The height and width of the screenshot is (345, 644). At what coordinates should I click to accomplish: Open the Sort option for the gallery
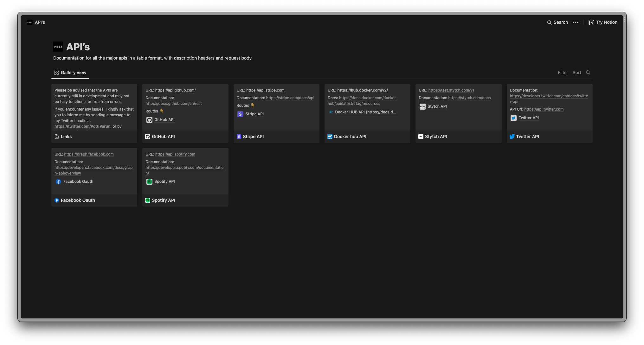coord(577,73)
